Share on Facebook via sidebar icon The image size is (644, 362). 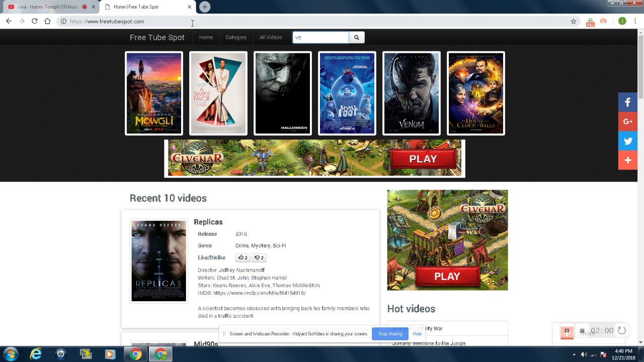coord(627,103)
